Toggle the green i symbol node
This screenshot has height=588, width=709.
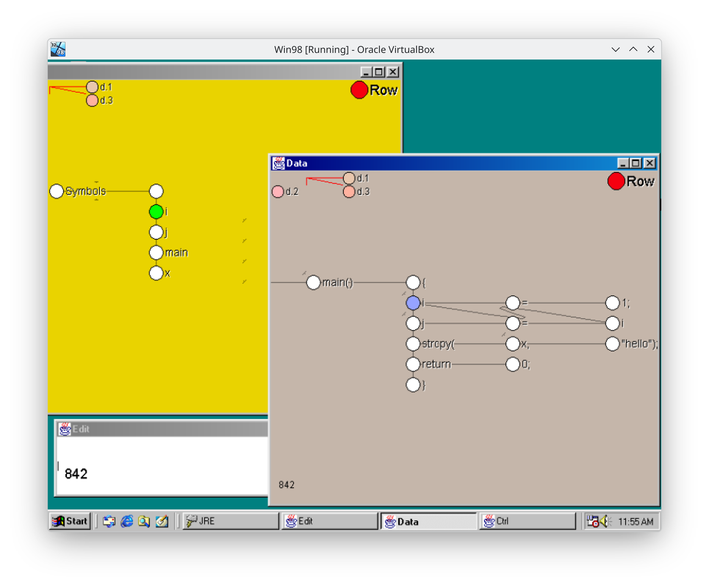(x=156, y=212)
